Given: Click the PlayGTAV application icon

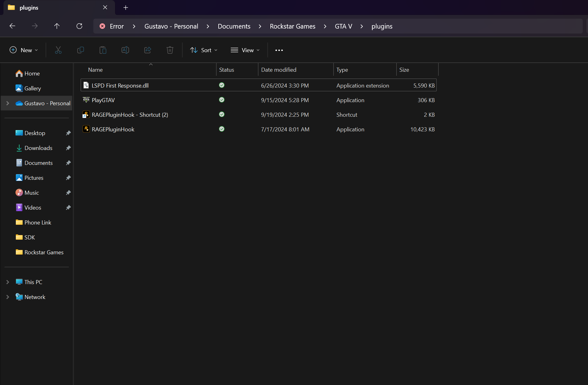Looking at the screenshot, I should [86, 100].
